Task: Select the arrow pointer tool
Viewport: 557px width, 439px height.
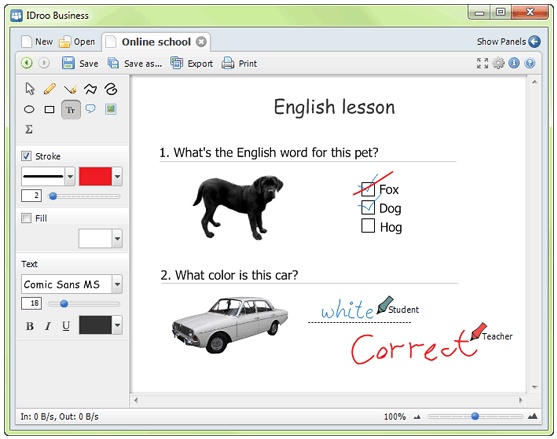Action: [x=30, y=88]
